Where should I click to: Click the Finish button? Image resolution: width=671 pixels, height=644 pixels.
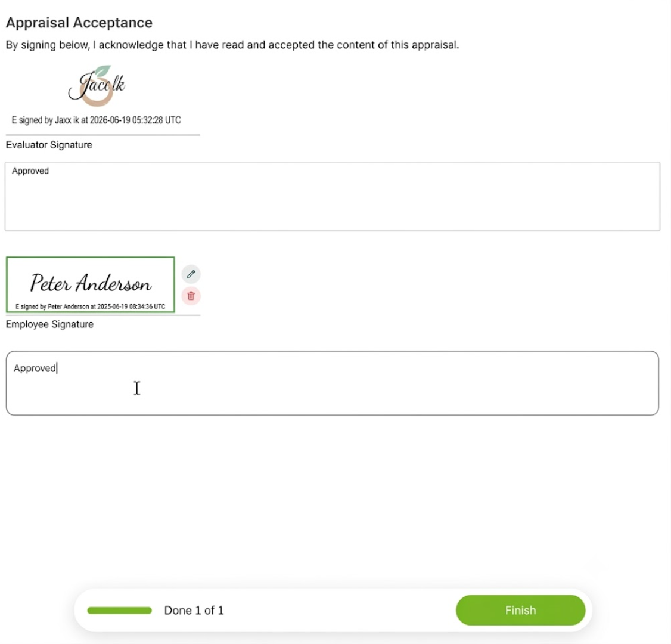click(x=520, y=610)
